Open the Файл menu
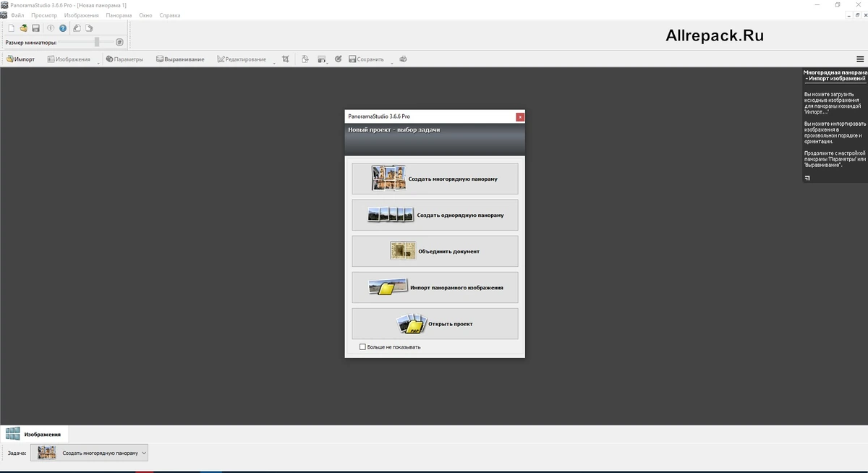Viewport: 868px width, 473px height. (x=17, y=15)
